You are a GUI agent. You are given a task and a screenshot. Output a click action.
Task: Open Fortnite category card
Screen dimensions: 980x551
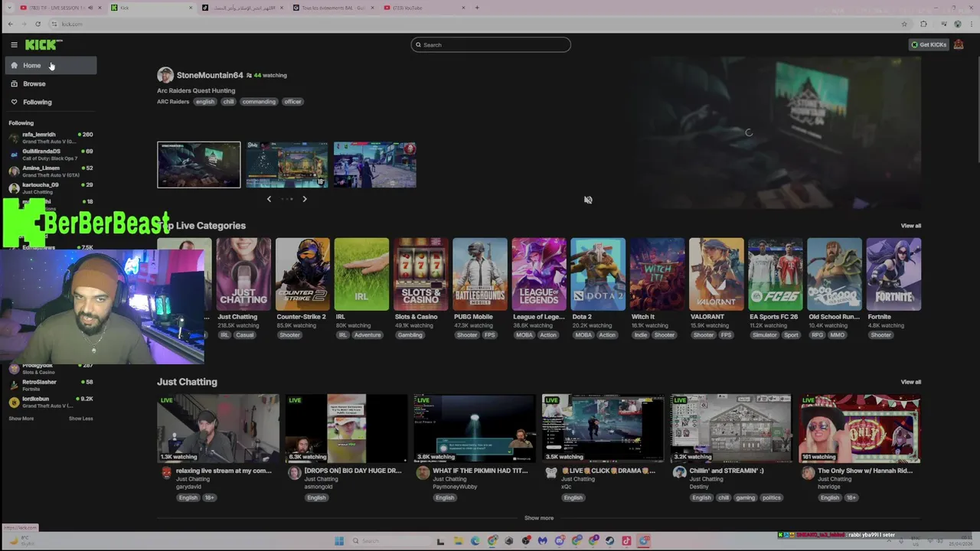coord(893,274)
